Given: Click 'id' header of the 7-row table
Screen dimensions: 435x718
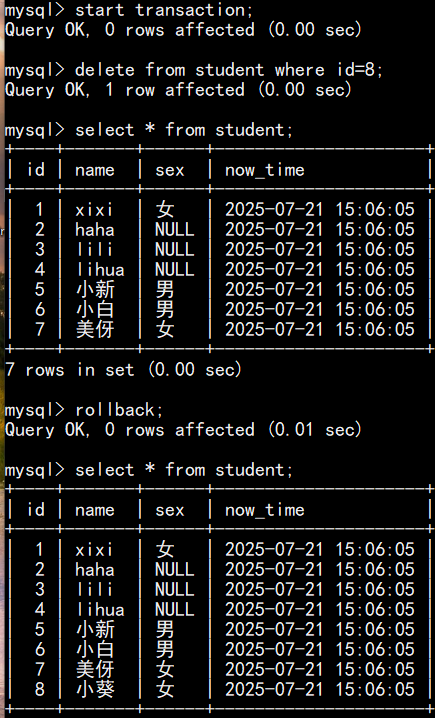Looking at the screenshot, I should tap(36, 170).
